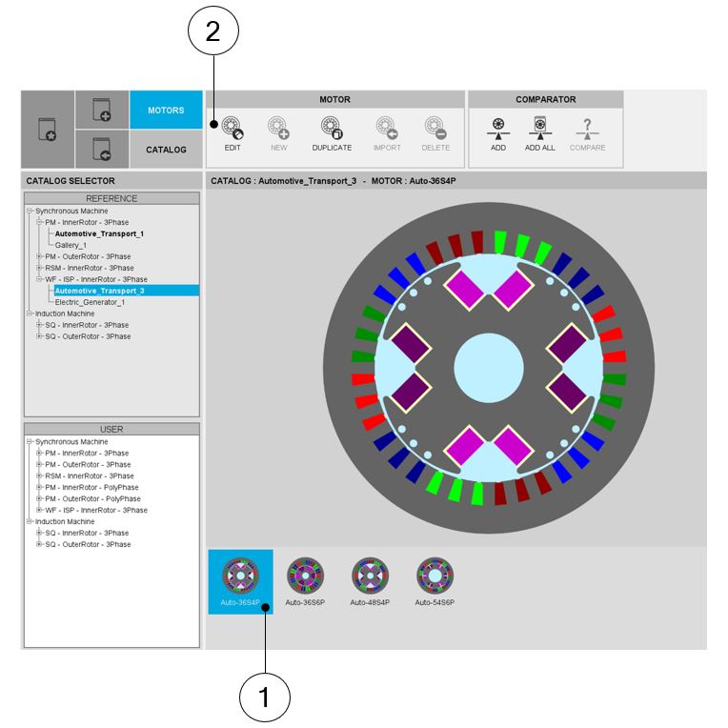Viewport: 728px width, 728px height.
Task: Collapse Induction Machine in REFERENCE tree
Action: click(30, 313)
